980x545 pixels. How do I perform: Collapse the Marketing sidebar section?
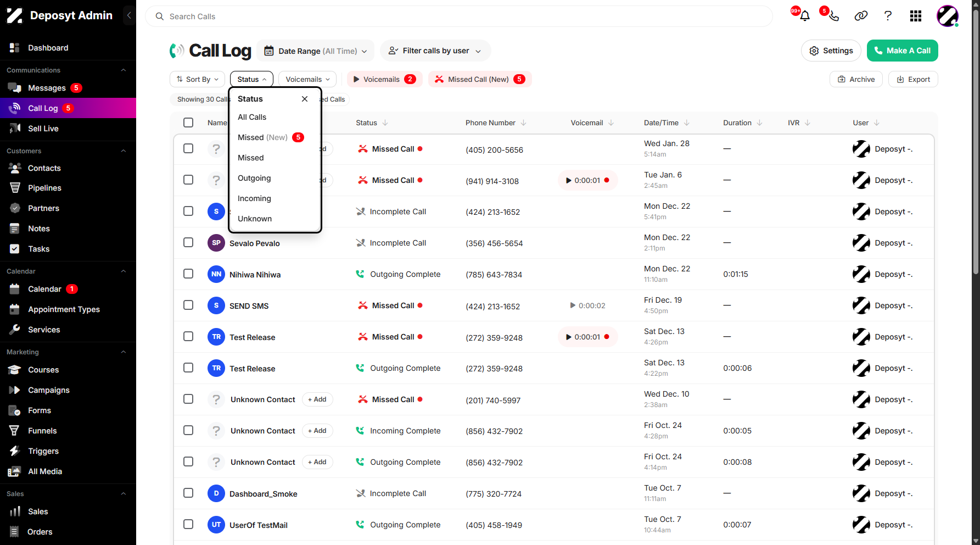click(124, 352)
